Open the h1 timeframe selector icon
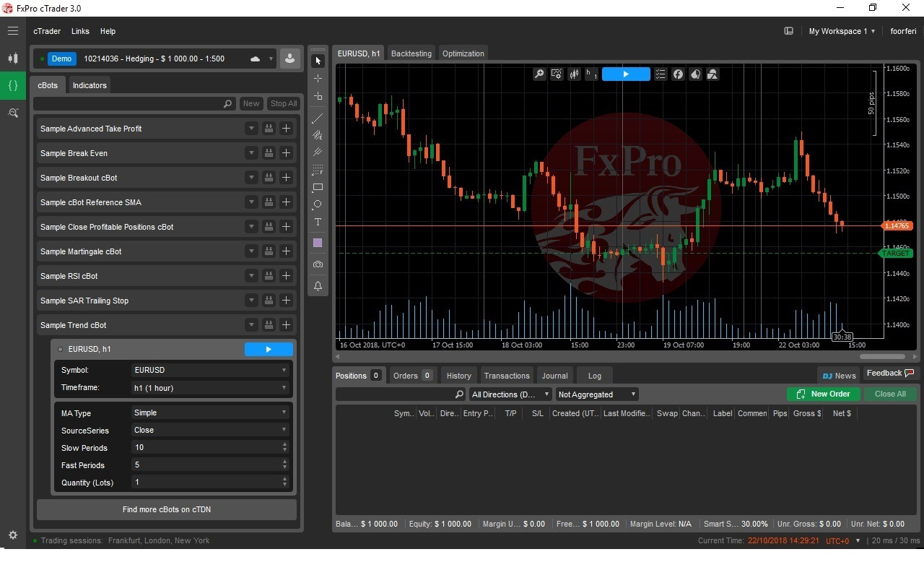Screen dimensions: 924x570 (591, 74)
